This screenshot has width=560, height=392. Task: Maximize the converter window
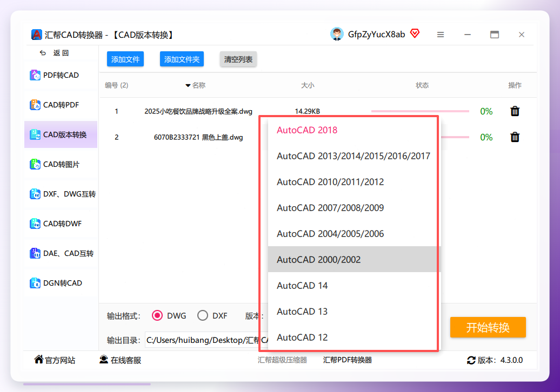(494, 35)
